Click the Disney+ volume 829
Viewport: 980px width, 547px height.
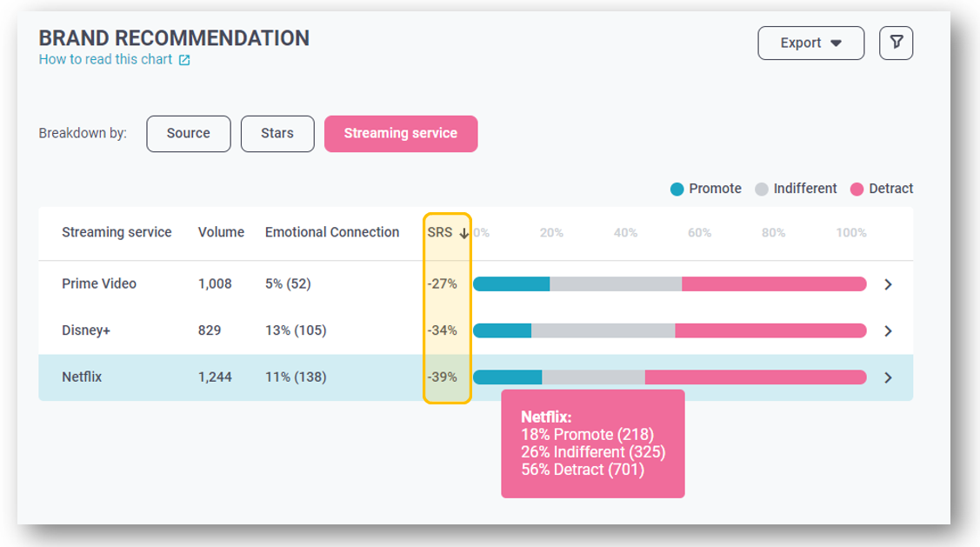coord(210,330)
